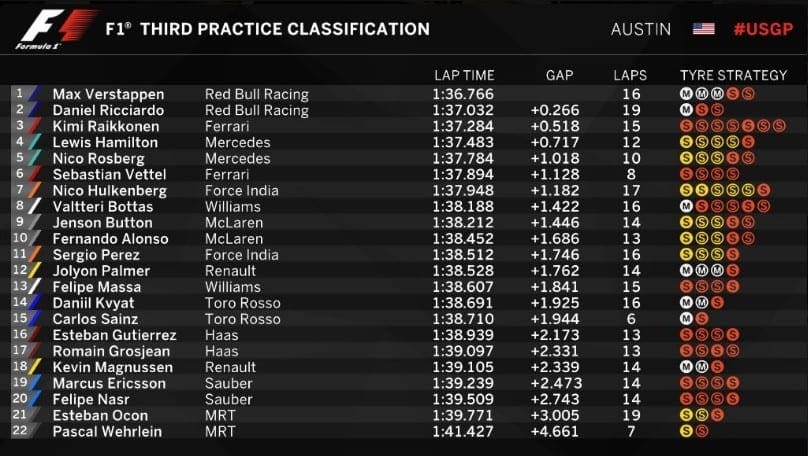Click the yellow tyre icon in Wehrlein's row
Screen dimensions: 808x456
(x=685, y=431)
